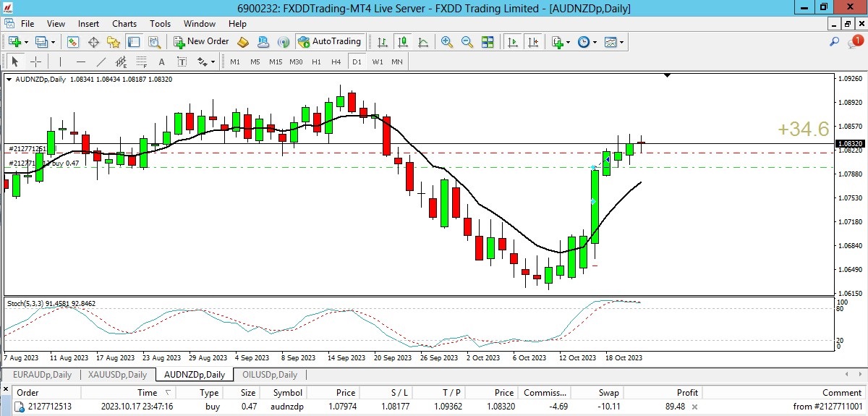This screenshot has height=416, width=868.
Task: Open the virtual hosting cloud icon
Action: pos(263,42)
